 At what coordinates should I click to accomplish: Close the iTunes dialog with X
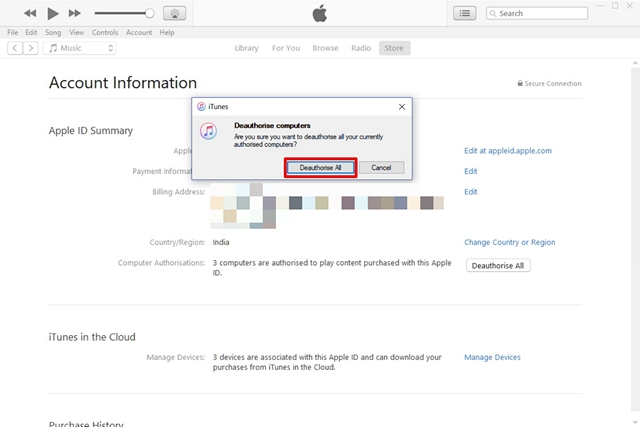pos(402,107)
